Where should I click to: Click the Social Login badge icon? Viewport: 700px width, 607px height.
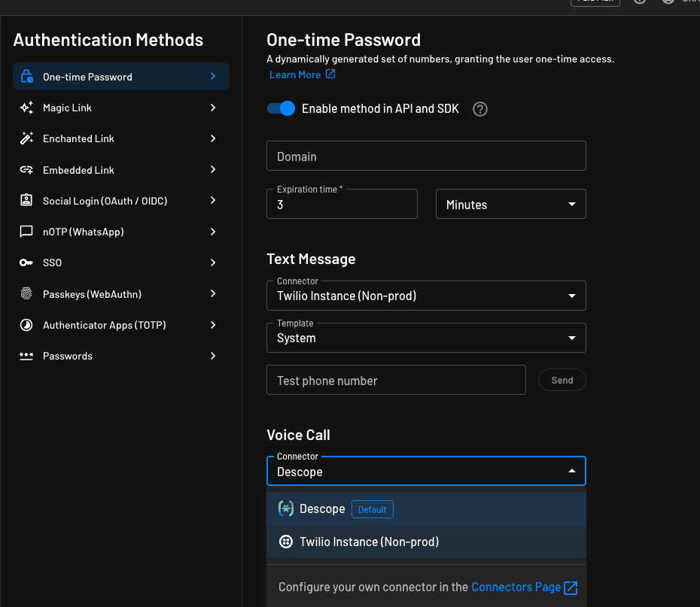click(x=27, y=200)
